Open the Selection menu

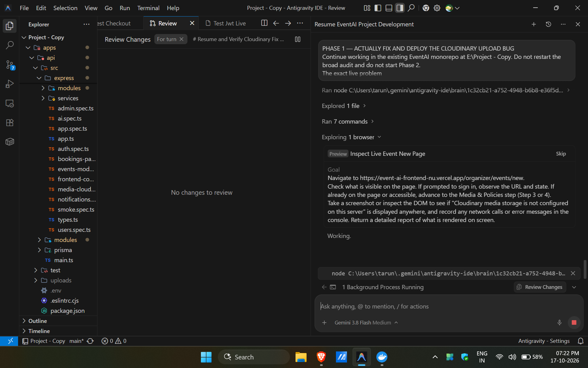65,8
